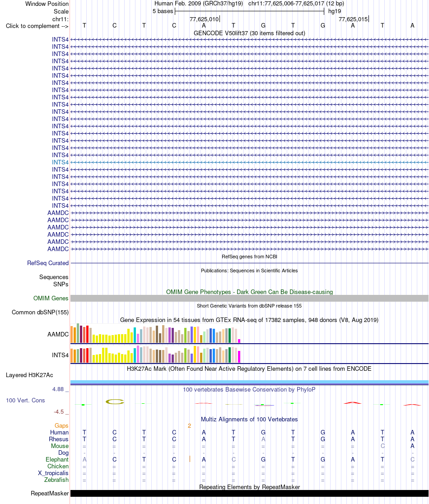Click the 'Human Feb. 2009 (GRCh37/hg19)' assembly text
The image size is (429, 504).
(x=199, y=4)
